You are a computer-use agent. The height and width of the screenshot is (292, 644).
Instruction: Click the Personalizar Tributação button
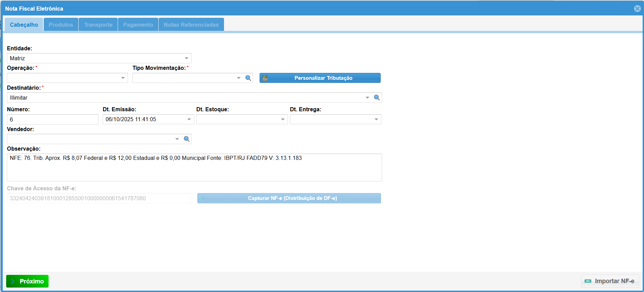tap(320, 78)
